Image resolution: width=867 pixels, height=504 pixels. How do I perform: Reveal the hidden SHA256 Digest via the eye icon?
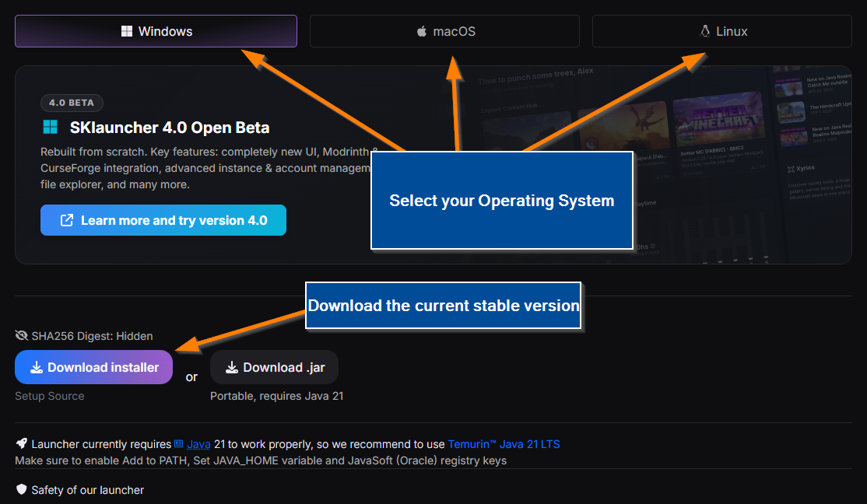(x=22, y=335)
